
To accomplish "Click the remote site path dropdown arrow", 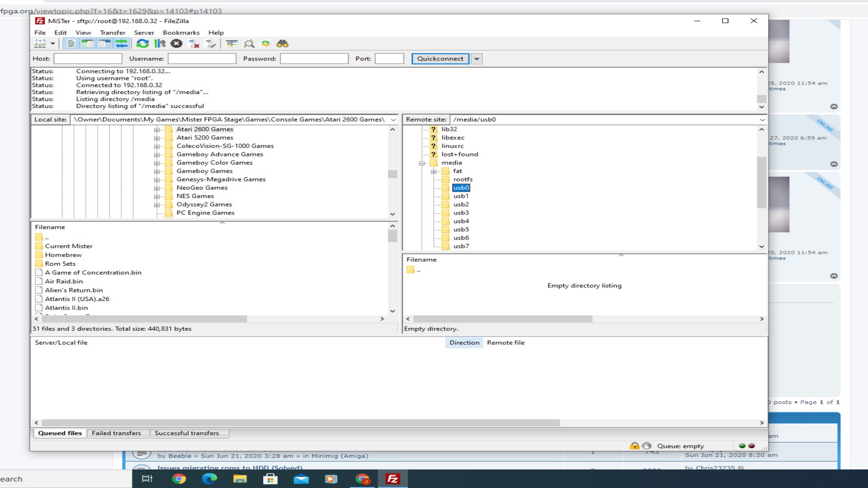I will coord(763,119).
